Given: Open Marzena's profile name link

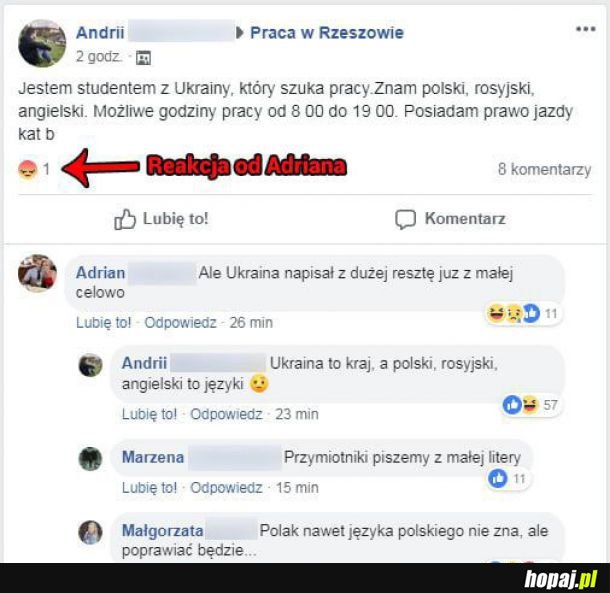Looking at the screenshot, I should click(153, 457).
